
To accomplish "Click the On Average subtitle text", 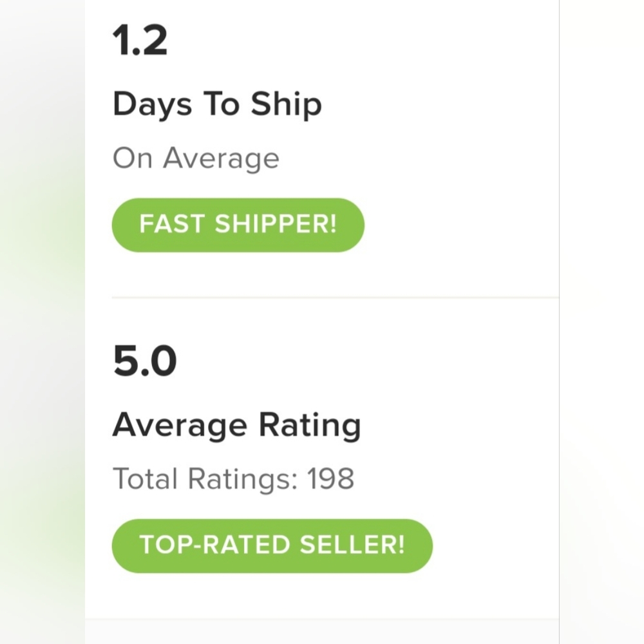I will click(x=196, y=158).
